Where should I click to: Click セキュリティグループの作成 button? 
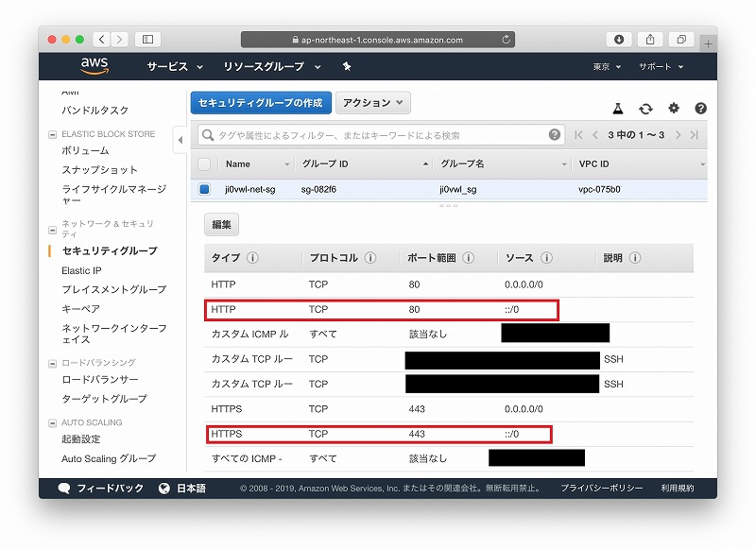click(260, 102)
